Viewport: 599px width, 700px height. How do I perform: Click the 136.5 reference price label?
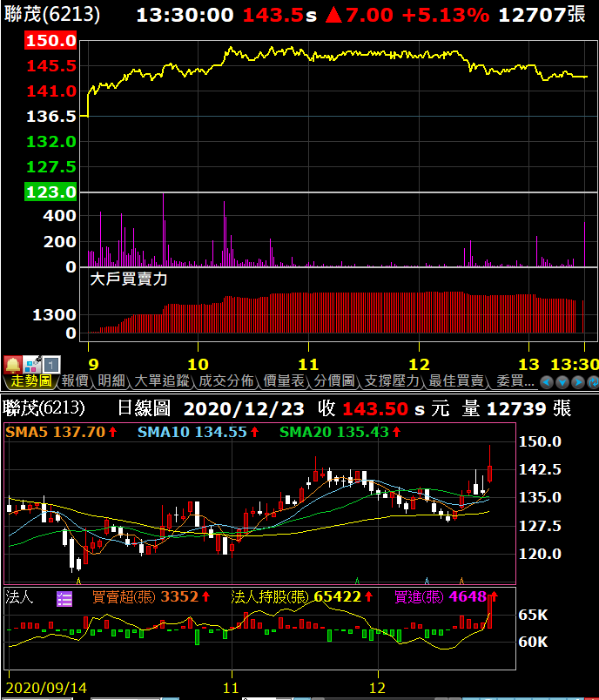[x=50, y=117]
